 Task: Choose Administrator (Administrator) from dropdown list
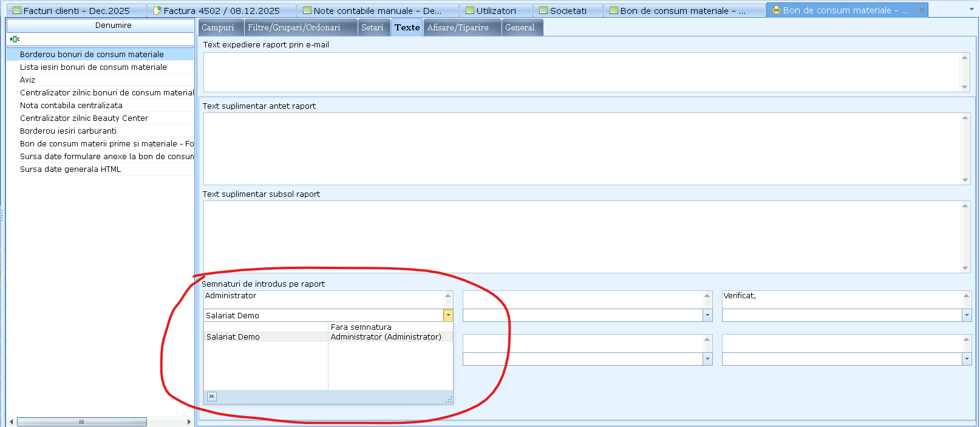point(386,336)
